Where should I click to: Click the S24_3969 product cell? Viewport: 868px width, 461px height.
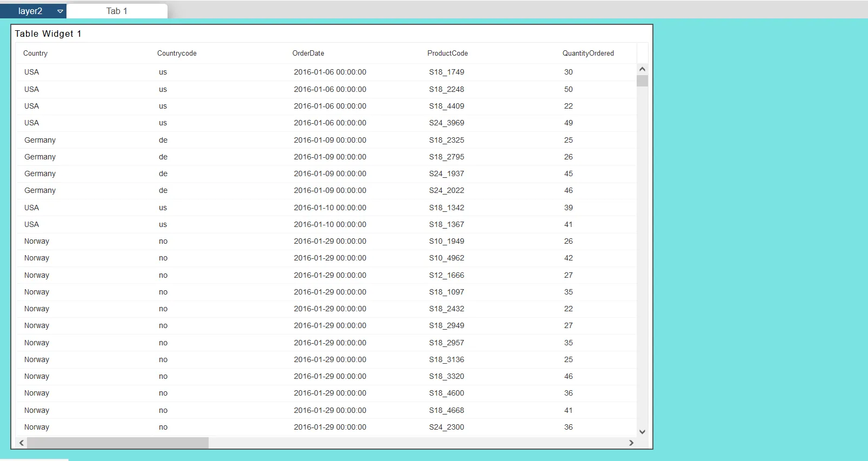446,123
